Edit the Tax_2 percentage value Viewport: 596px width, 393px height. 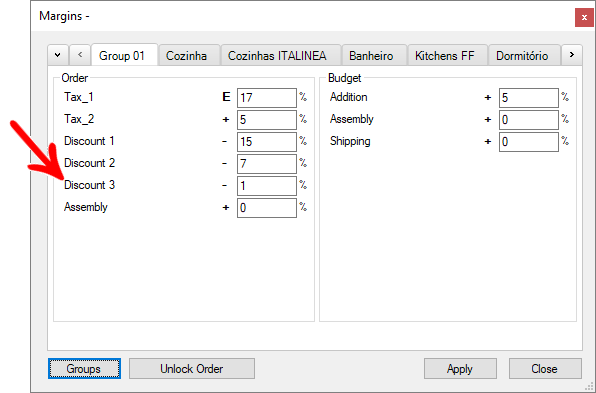pyautogui.click(x=266, y=120)
